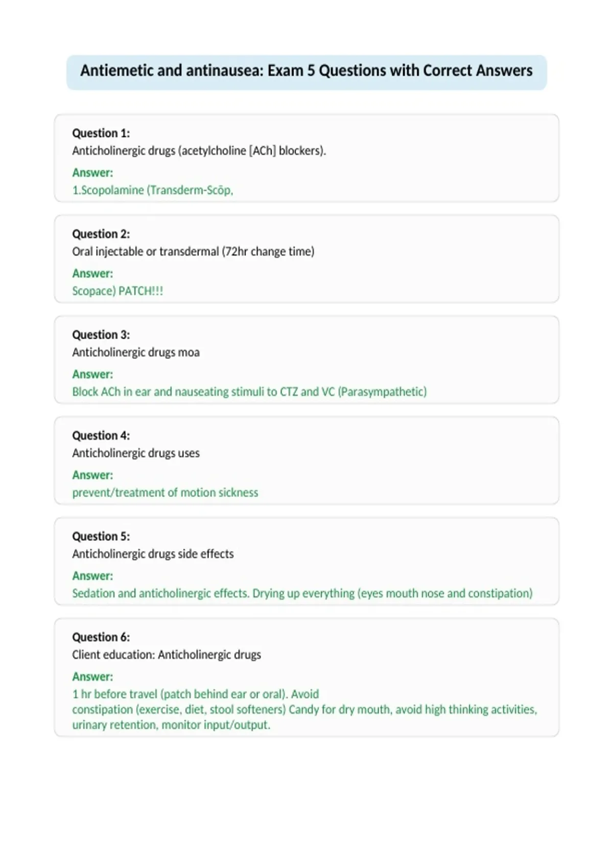Screen dimensions: 613x868
Task: Click 'Oral injectable or transdermal' question text
Action: (x=193, y=251)
